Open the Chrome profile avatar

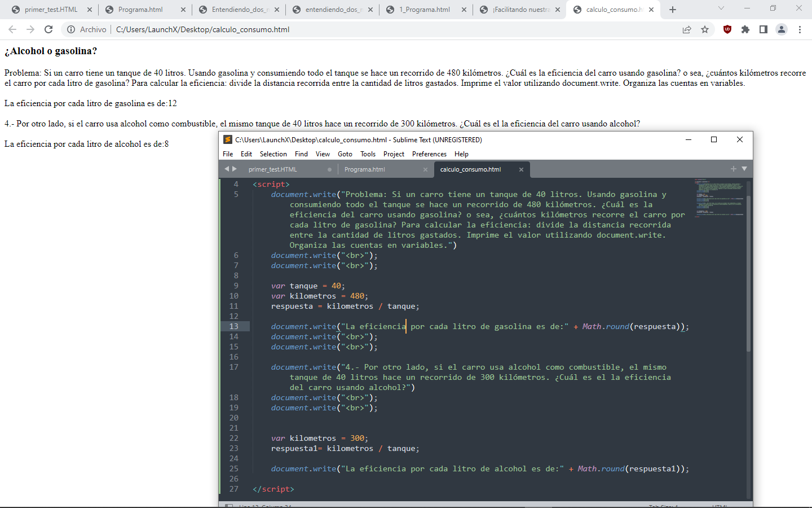pyautogui.click(x=782, y=29)
